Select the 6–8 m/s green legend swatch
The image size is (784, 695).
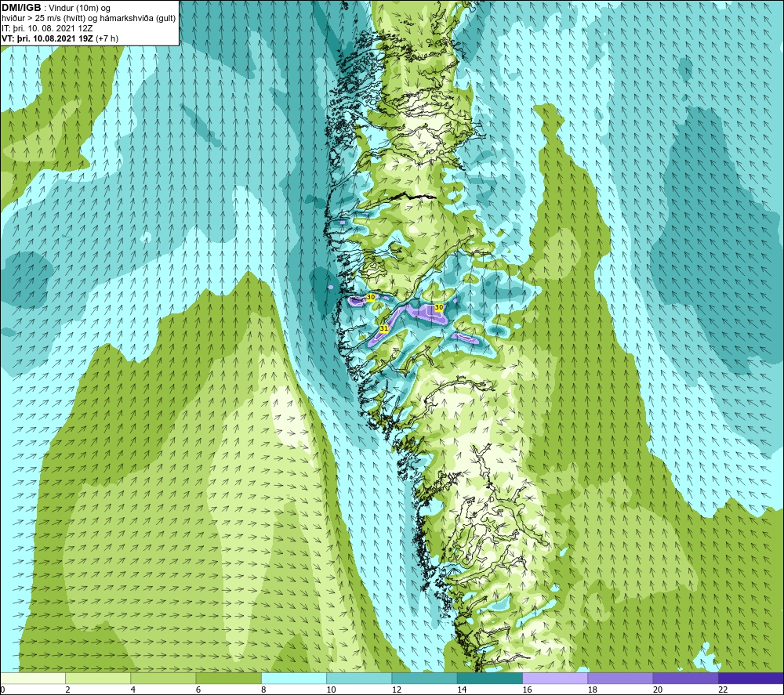coord(228,678)
